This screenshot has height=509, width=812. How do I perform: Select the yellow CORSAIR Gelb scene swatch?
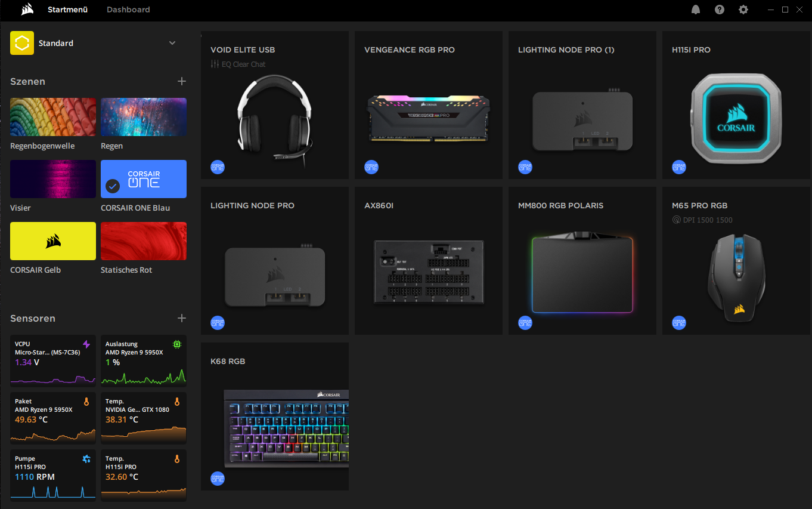pyautogui.click(x=52, y=241)
